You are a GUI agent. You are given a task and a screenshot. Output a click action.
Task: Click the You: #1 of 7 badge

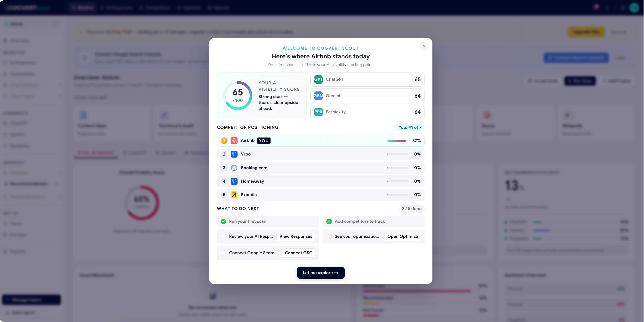410,127
